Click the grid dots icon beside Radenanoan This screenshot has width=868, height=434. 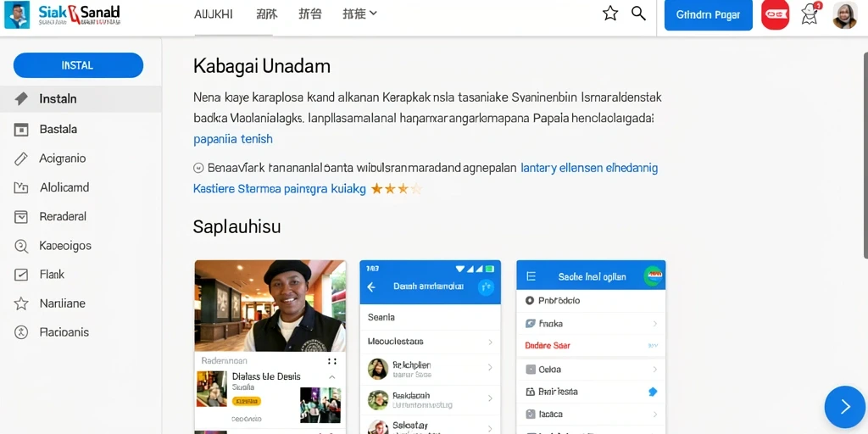coord(332,361)
